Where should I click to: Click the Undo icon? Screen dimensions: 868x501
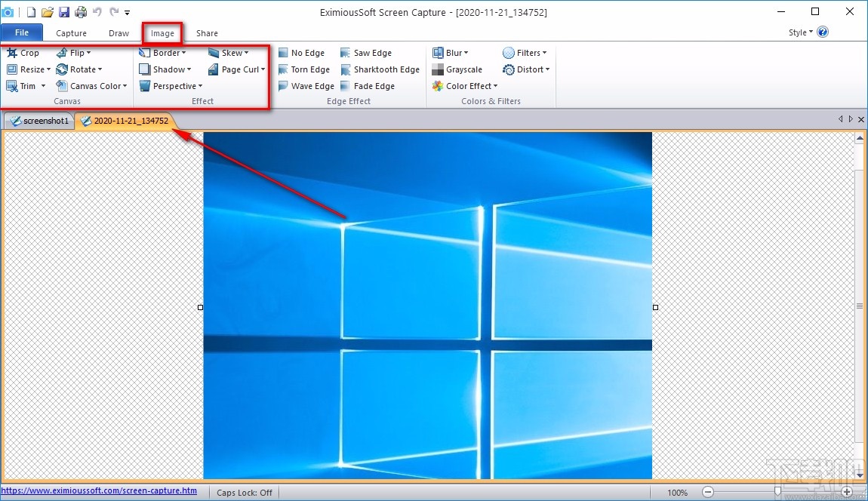[x=97, y=11]
